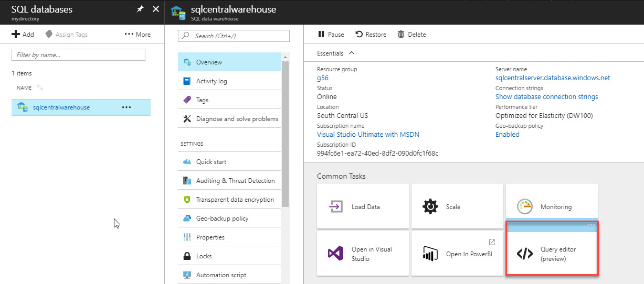This screenshot has width=644, height=284.
Task: Open the g56 resource group link
Action: coord(323,78)
